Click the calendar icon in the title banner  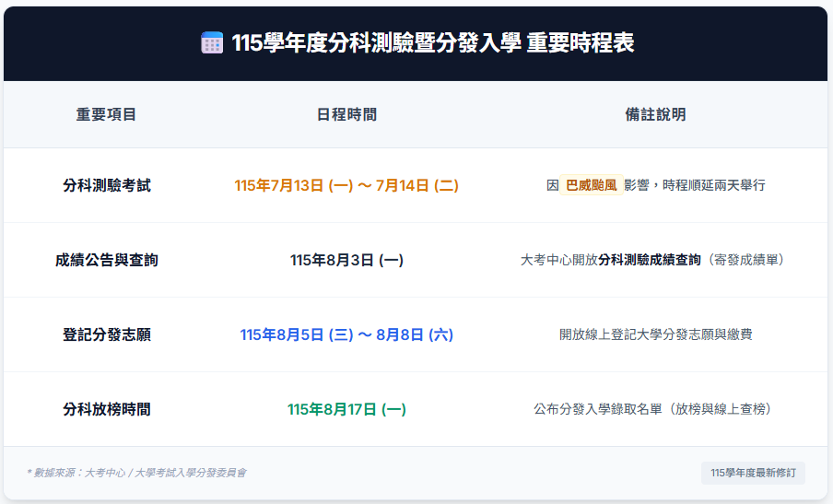[212, 42]
